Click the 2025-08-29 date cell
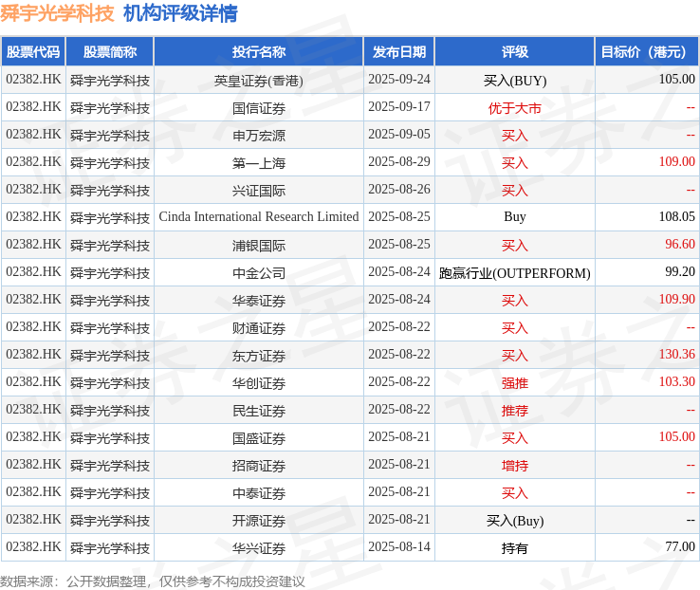The height and width of the screenshot is (590, 700). 399,162
